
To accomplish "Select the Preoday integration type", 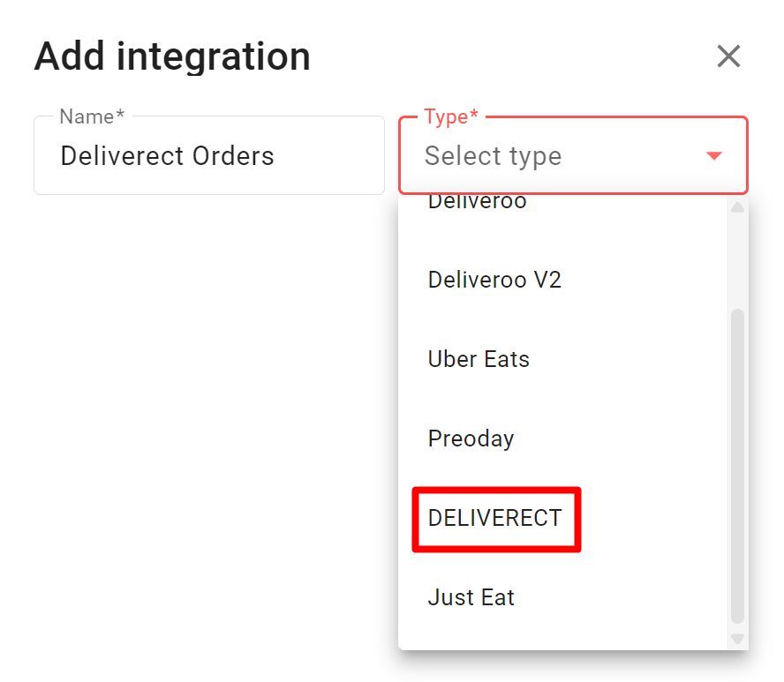I will click(471, 439).
